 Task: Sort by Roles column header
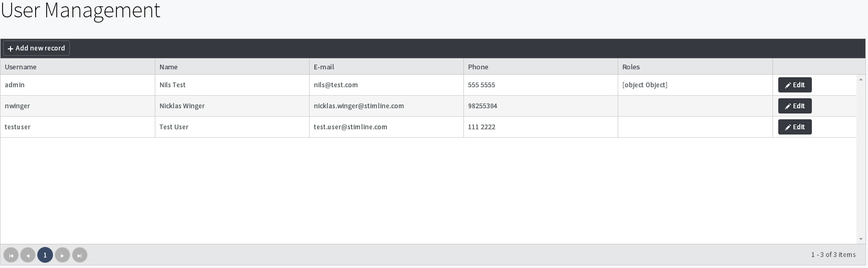coord(631,67)
